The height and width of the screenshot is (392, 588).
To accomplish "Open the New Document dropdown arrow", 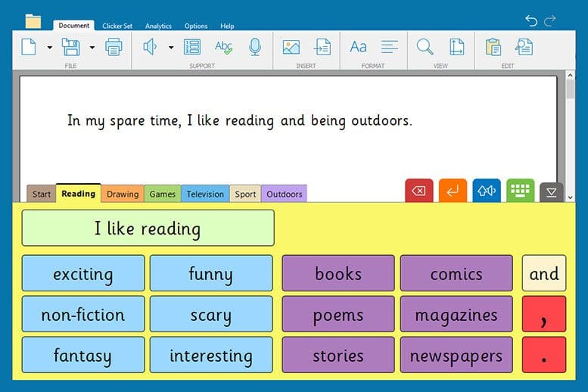I will click(x=49, y=47).
